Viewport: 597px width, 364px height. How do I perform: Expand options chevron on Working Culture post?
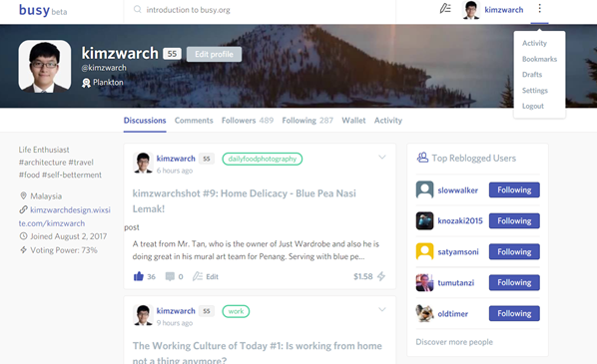pos(382,309)
